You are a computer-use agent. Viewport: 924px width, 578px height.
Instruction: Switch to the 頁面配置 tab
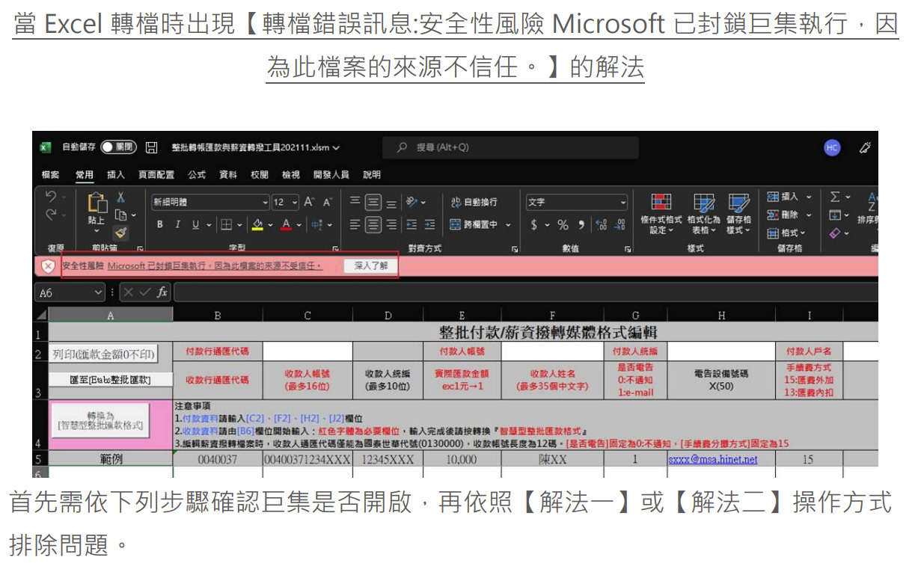pyautogui.click(x=156, y=174)
